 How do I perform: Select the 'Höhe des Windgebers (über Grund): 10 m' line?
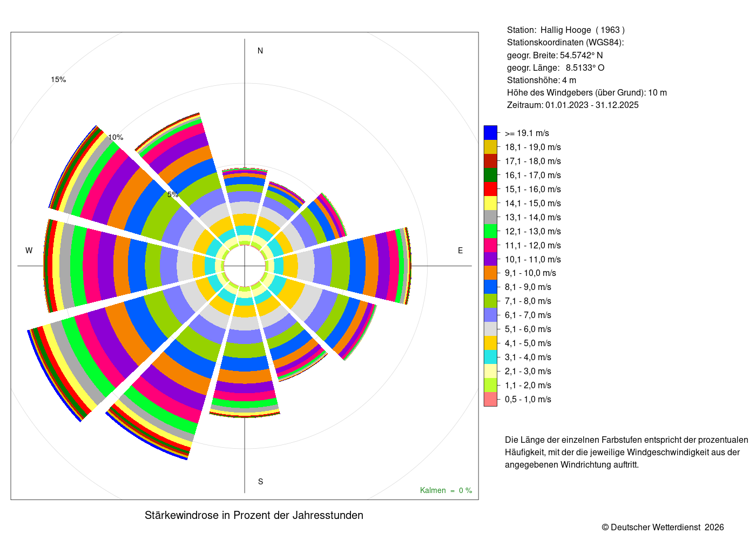(587, 93)
